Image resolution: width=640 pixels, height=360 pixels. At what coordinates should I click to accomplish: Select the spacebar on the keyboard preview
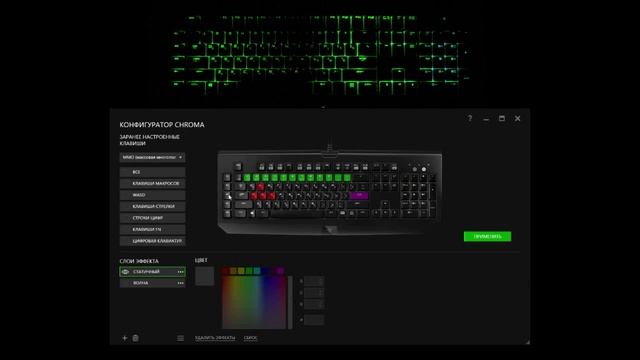click(298, 213)
